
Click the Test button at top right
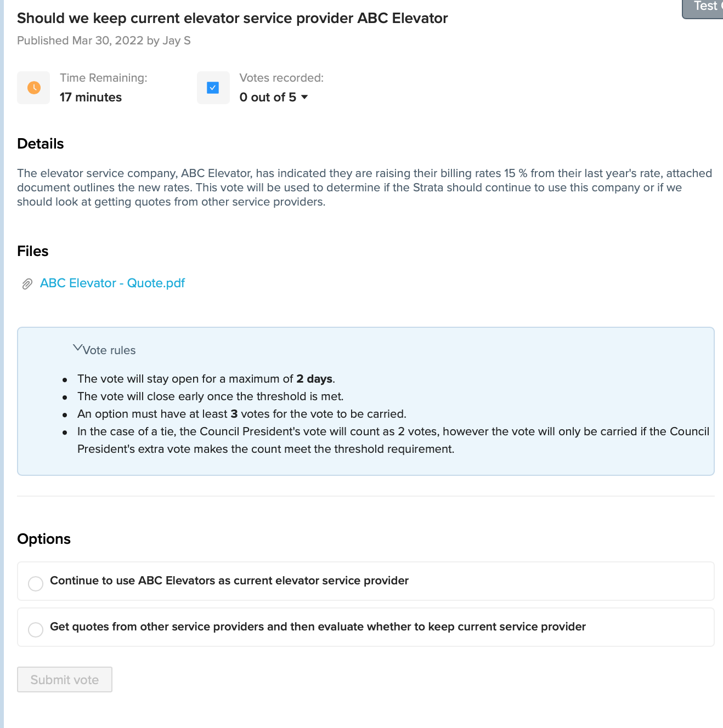[x=703, y=7]
